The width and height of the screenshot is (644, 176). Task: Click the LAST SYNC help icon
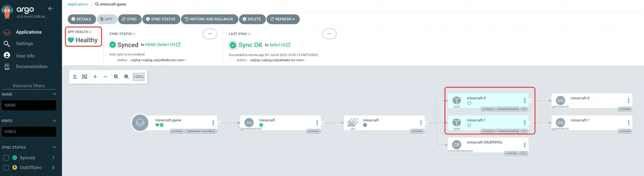(249, 34)
